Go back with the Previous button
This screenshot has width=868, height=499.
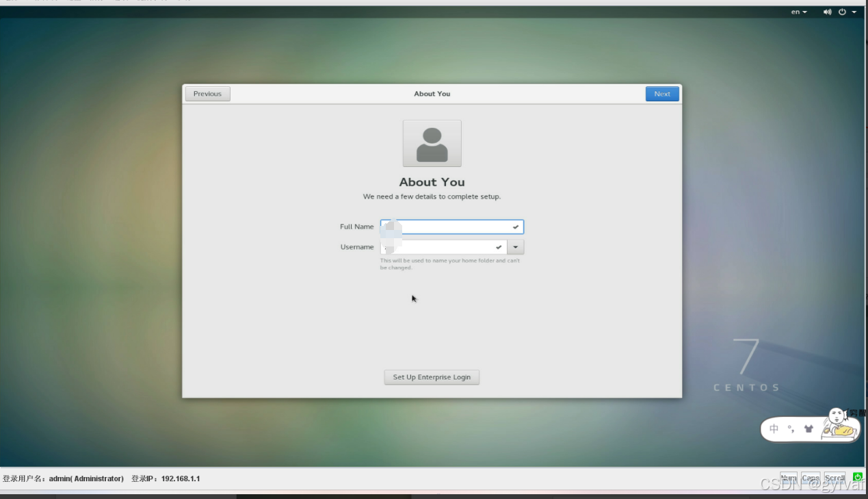click(207, 94)
